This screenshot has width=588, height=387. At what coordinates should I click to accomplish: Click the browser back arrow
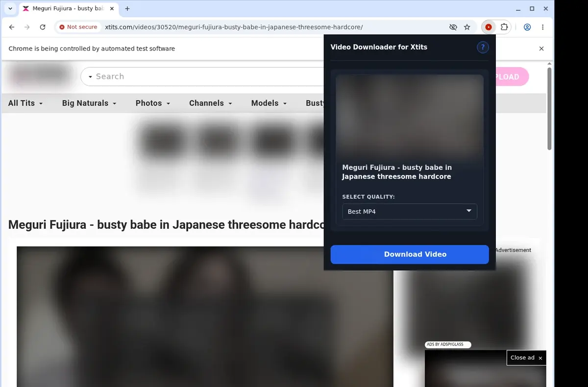click(12, 27)
